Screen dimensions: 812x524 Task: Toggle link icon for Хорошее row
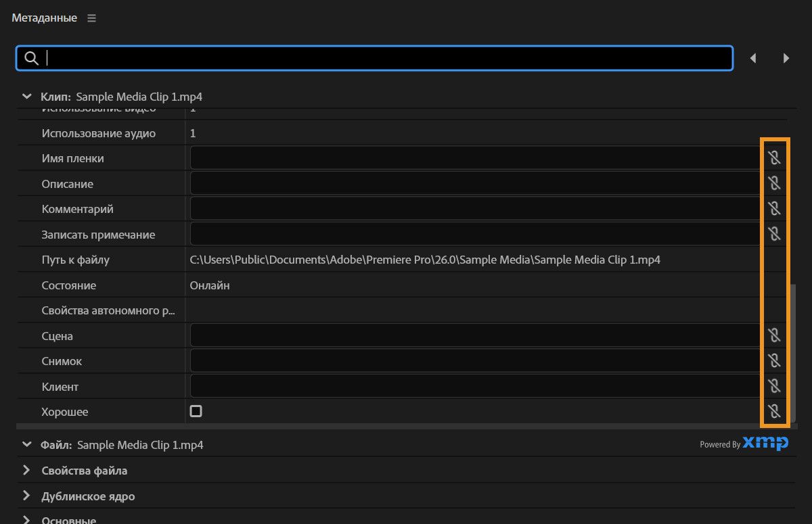775,411
